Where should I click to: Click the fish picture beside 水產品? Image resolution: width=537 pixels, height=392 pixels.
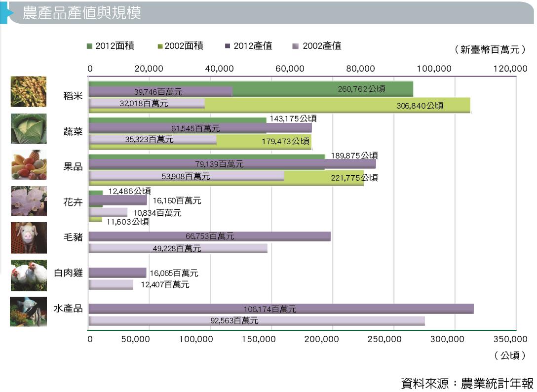pos(28,311)
